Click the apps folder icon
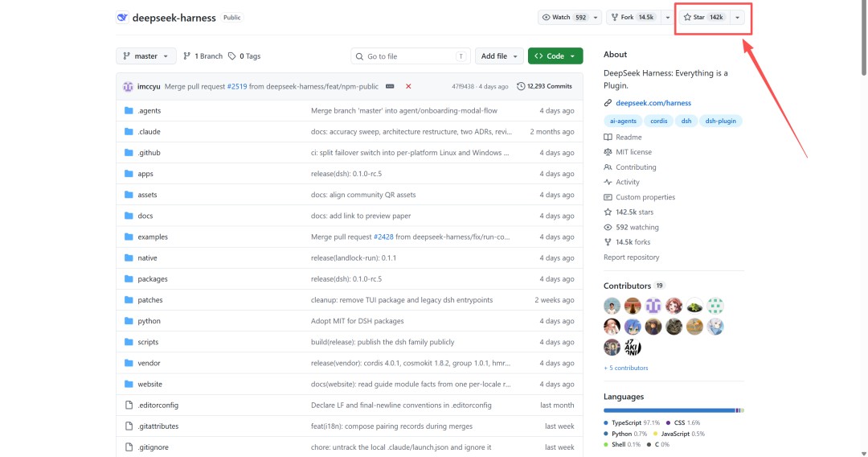Image resolution: width=868 pixels, height=457 pixels. 129,173
